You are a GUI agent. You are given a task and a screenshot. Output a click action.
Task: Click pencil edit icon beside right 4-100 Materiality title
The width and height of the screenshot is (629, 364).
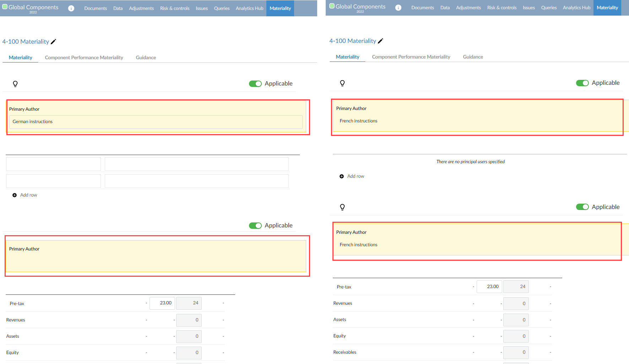point(381,41)
